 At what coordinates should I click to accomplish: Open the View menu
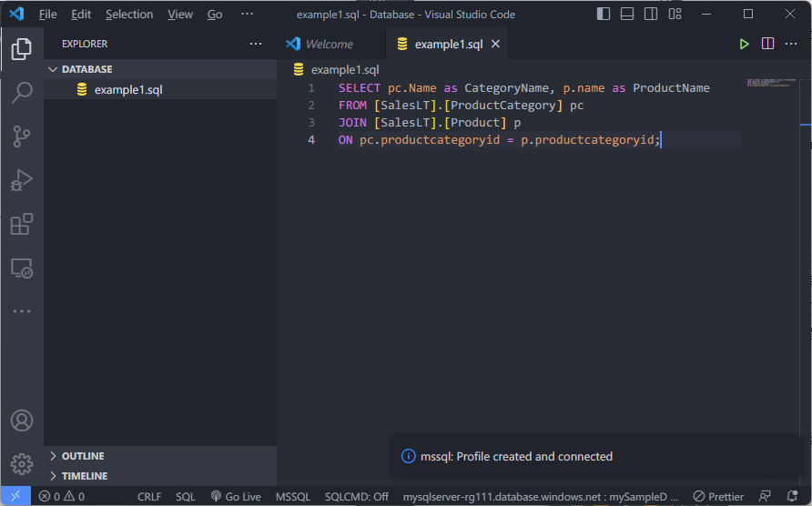179,14
